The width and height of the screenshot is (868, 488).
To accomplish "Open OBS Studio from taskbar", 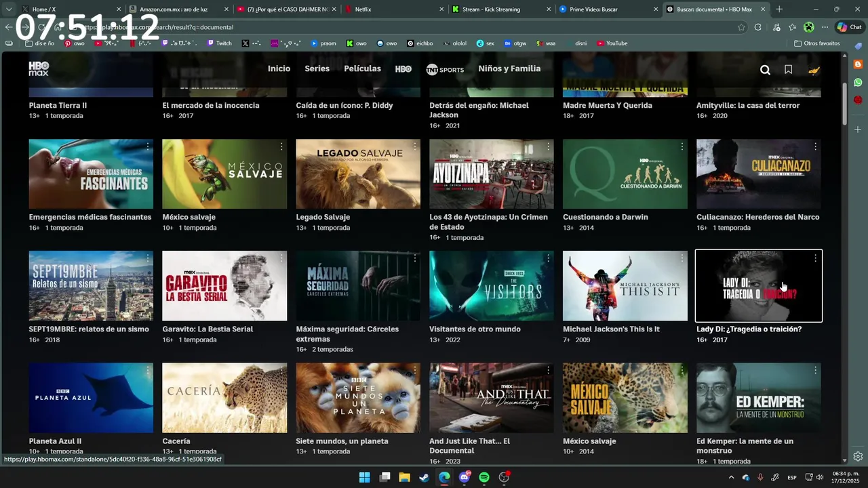I will tap(504, 477).
